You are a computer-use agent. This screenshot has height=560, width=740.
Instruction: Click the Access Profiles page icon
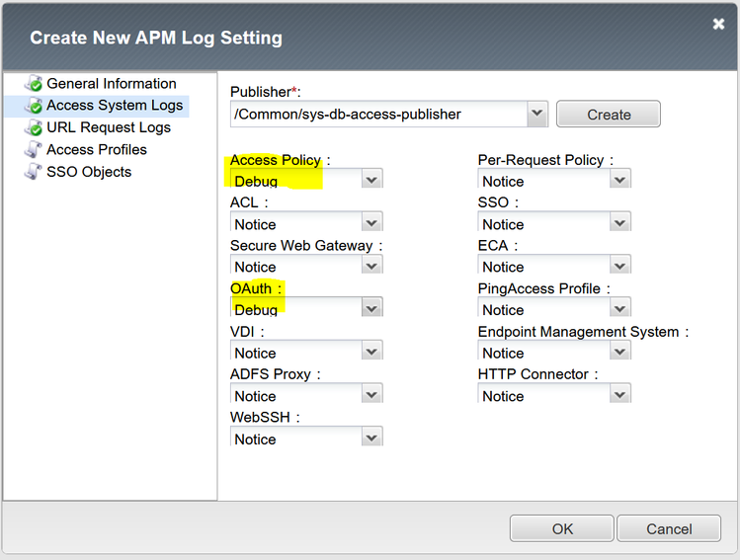click(34, 150)
